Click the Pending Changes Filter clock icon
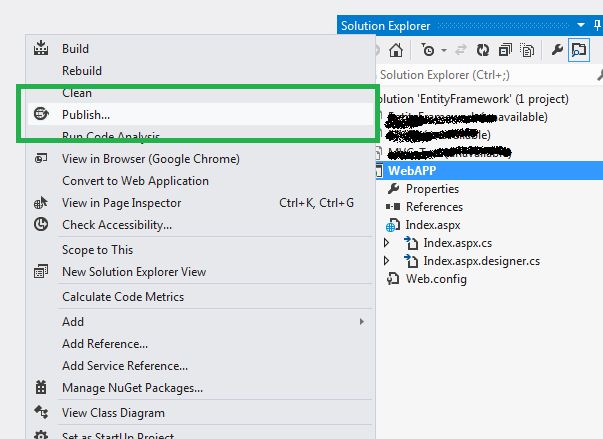Image resolution: width=603 pixels, height=439 pixels. tap(428, 49)
